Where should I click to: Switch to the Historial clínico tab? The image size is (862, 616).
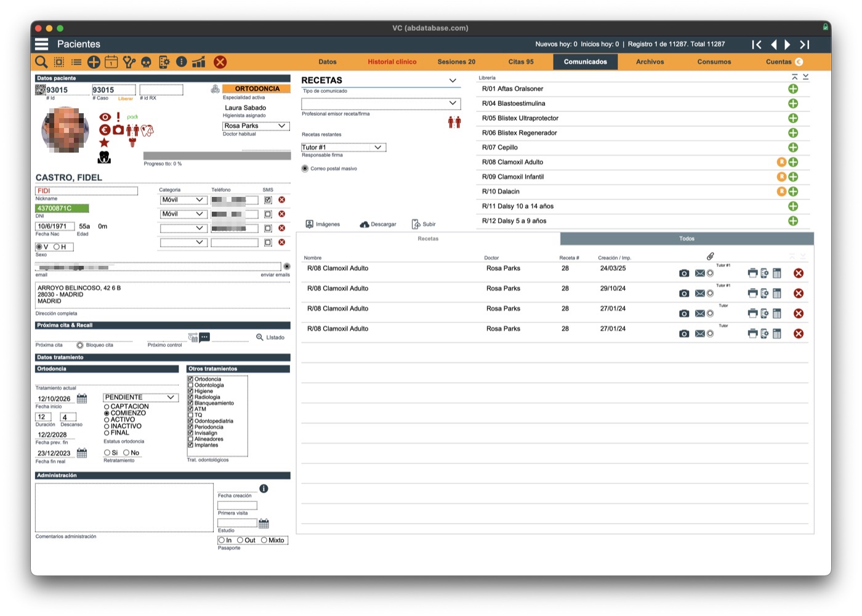[x=392, y=62]
